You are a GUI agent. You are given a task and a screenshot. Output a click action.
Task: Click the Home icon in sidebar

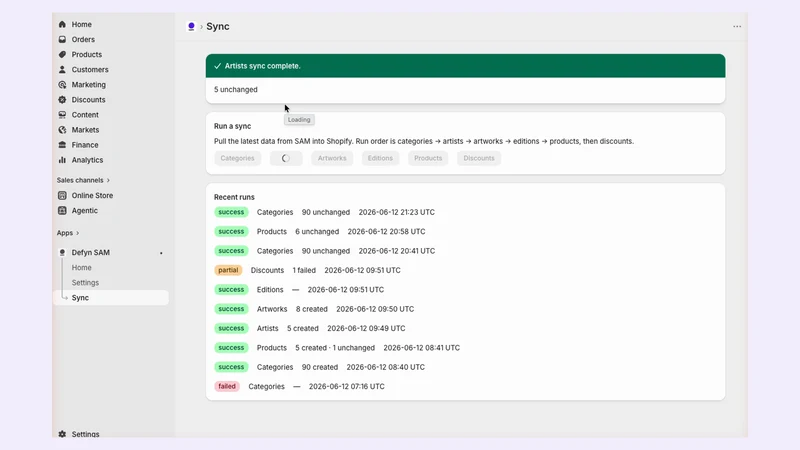point(62,24)
